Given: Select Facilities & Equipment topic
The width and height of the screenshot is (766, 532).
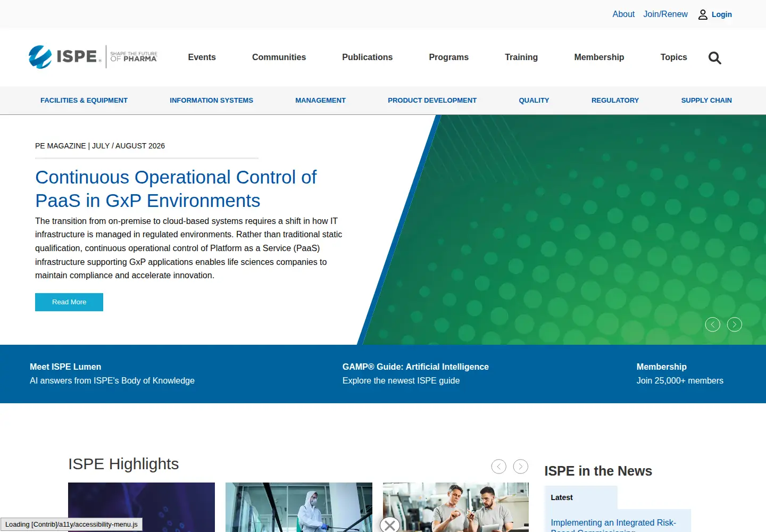Looking at the screenshot, I should tap(84, 101).
